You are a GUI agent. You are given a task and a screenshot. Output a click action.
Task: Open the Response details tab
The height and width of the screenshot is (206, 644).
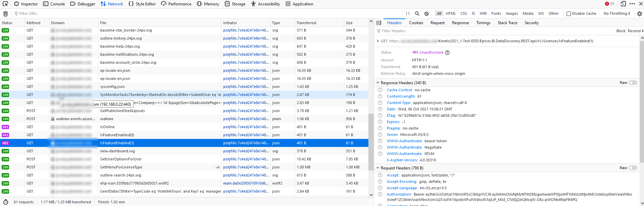pyautogui.click(x=460, y=23)
